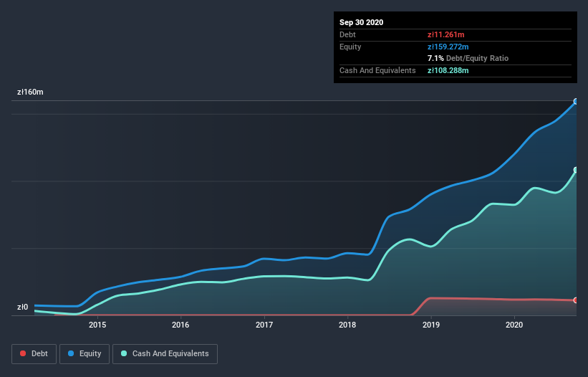
Task: Click the 2017 x-axis label
Action: (264, 325)
